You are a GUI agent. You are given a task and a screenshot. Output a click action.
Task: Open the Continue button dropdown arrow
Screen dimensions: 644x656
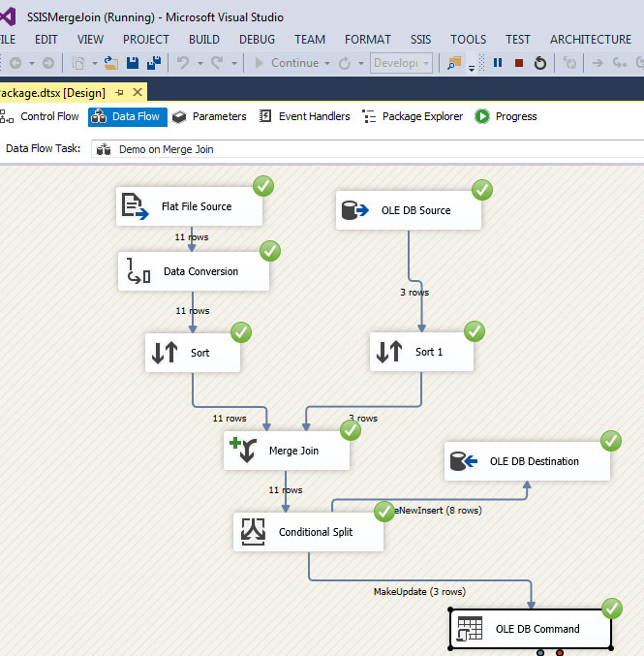coord(327,64)
